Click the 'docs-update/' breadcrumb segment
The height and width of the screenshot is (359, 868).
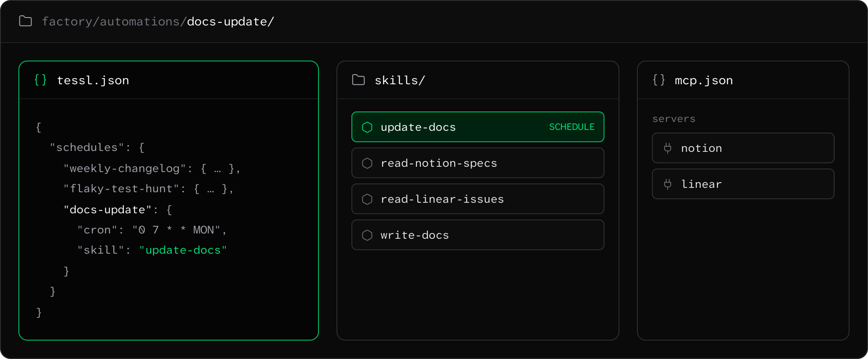tap(231, 22)
